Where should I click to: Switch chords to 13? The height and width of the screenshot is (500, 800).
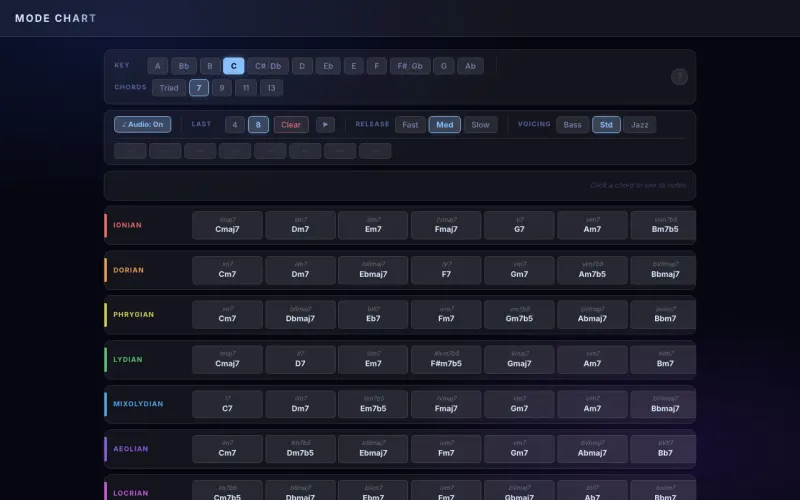click(271, 88)
